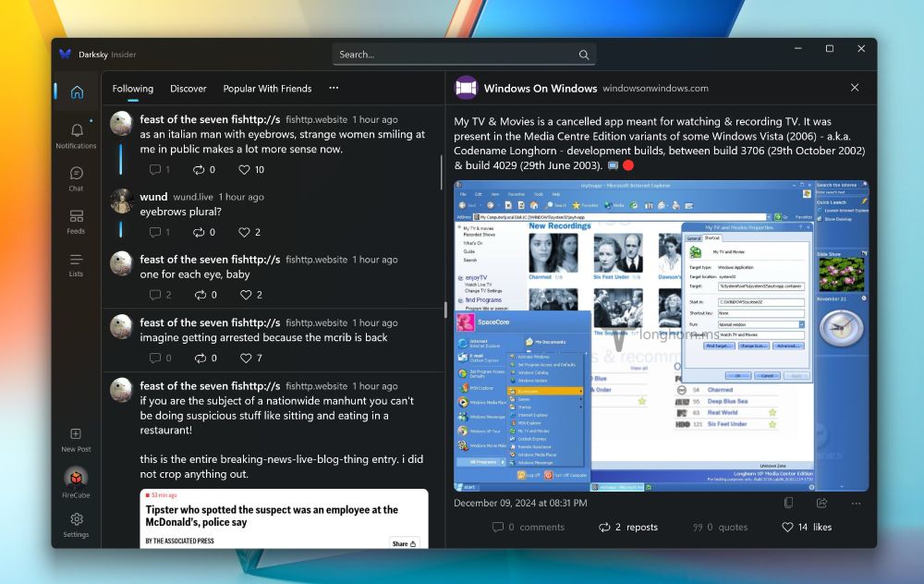Like the post with 14 likes
This screenshot has width=924, height=584.
click(806, 527)
